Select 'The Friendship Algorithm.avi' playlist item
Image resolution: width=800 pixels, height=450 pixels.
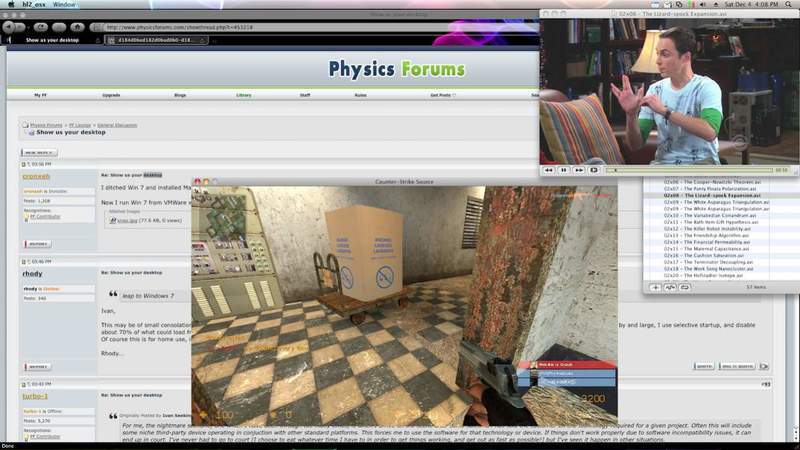(706, 235)
